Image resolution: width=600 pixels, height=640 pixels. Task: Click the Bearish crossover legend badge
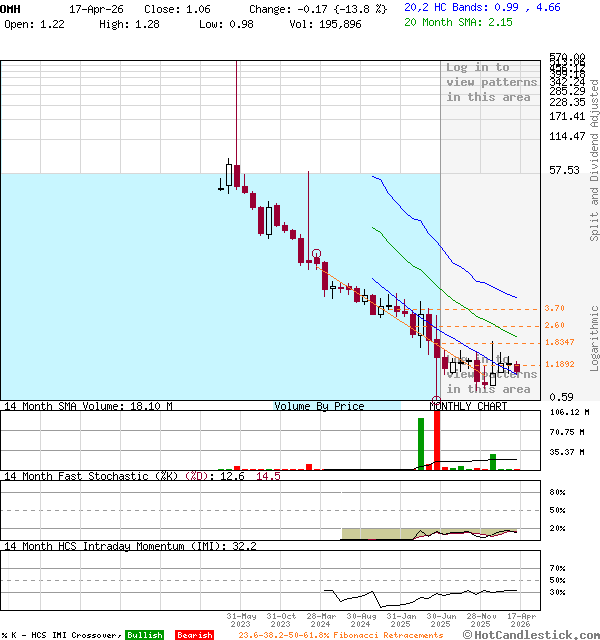pyautogui.click(x=194, y=635)
